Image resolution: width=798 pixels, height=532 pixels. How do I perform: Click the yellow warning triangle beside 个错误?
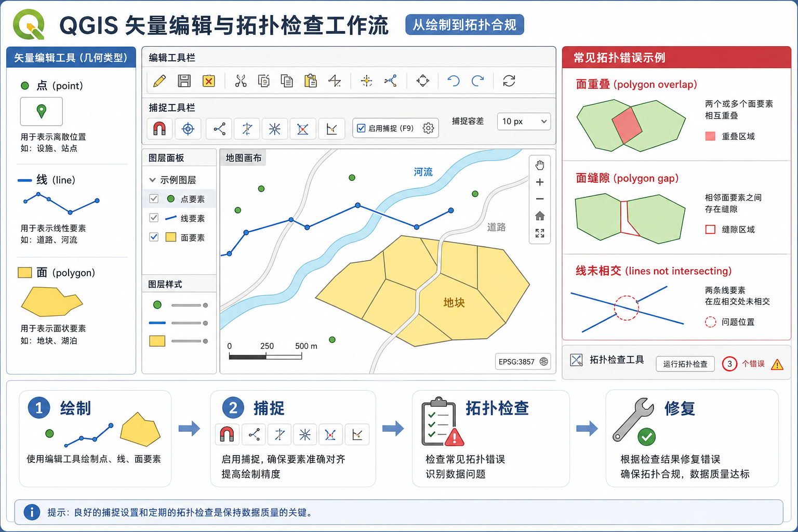coord(777,364)
